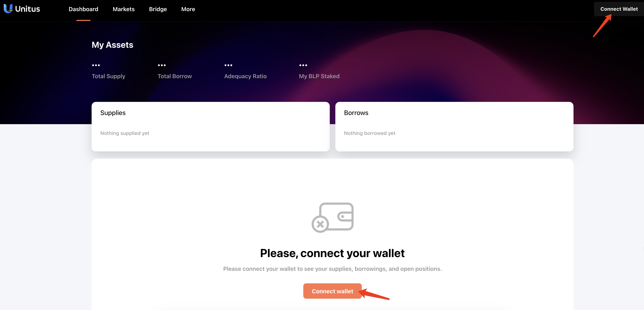Expand the More menu
This screenshot has width=644, height=310.
pos(188,9)
